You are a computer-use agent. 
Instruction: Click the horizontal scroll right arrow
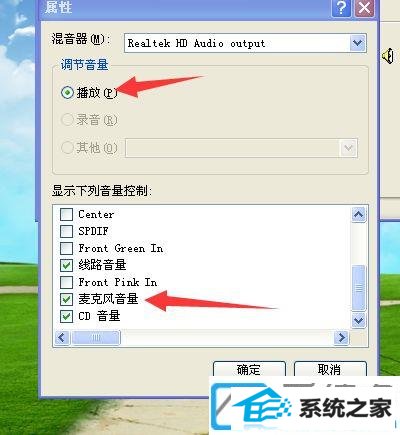341,338
